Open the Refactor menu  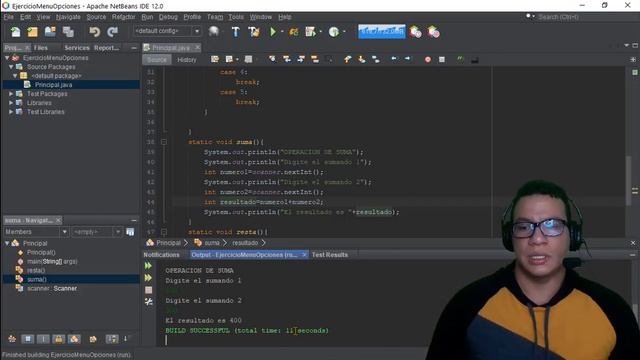123,17
